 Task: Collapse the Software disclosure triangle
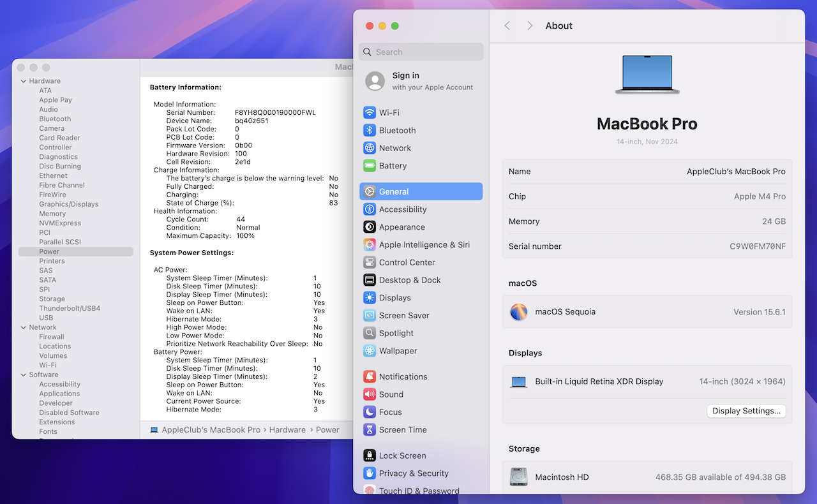click(24, 374)
